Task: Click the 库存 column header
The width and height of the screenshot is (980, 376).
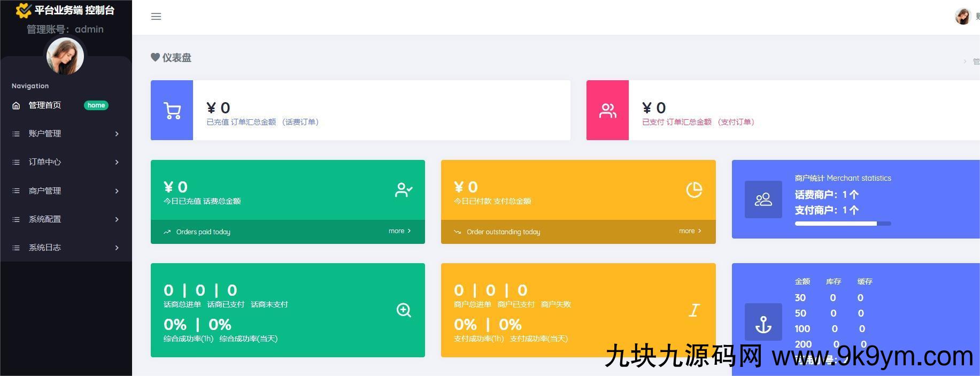Action: pyautogui.click(x=834, y=281)
